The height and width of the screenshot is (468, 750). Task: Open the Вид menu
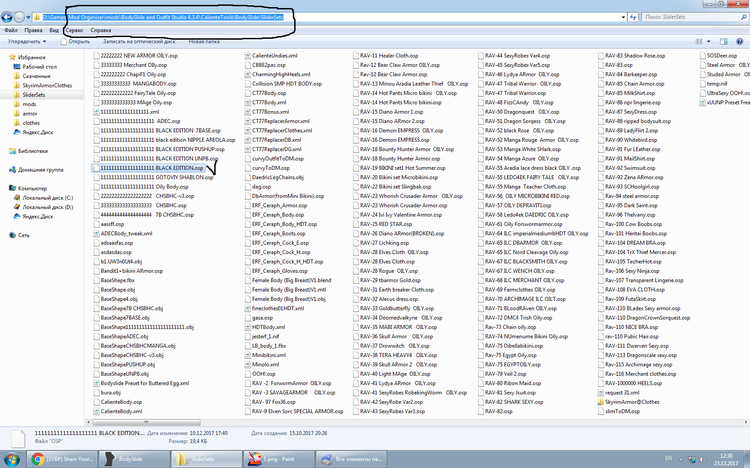(x=54, y=30)
